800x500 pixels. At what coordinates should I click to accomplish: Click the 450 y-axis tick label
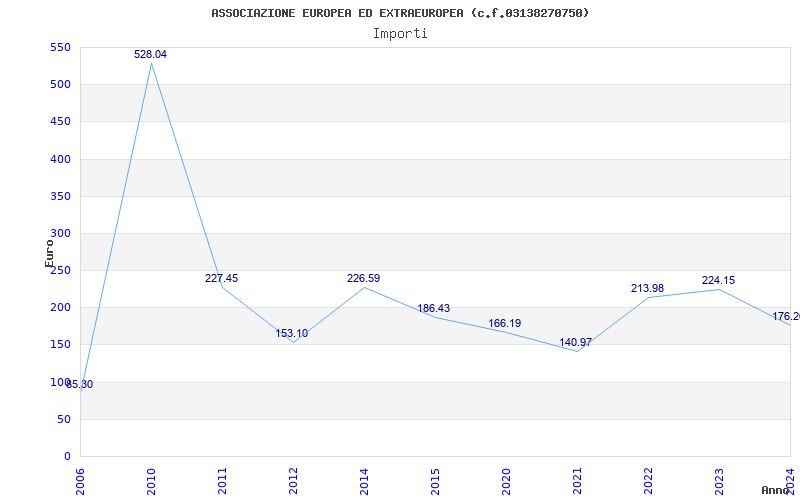[60, 122]
